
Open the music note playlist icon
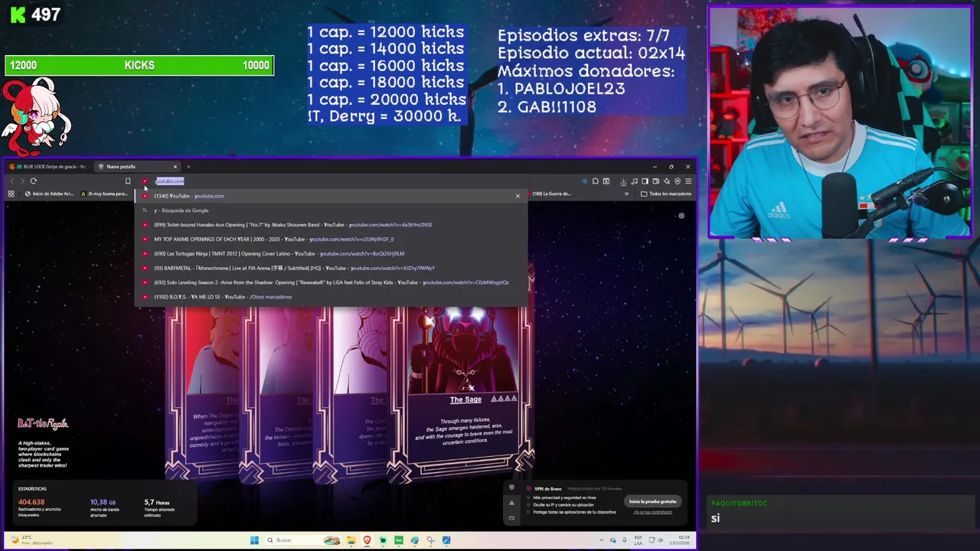tap(634, 181)
